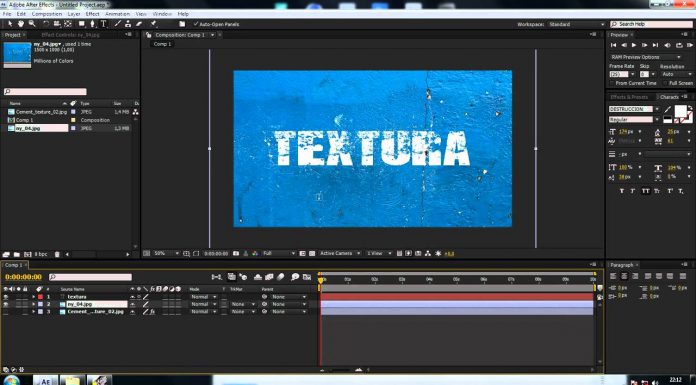This screenshot has height=385, width=696.
Task: Delete selected item with trash icon
Action: pos(57,254)
